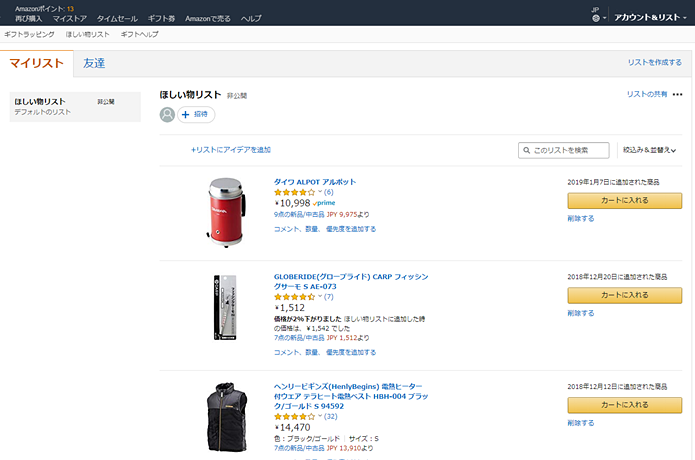This screenshot has width=695, height=460.
Task: Open ギフト券 menu item
Action: tap(161, 19)
